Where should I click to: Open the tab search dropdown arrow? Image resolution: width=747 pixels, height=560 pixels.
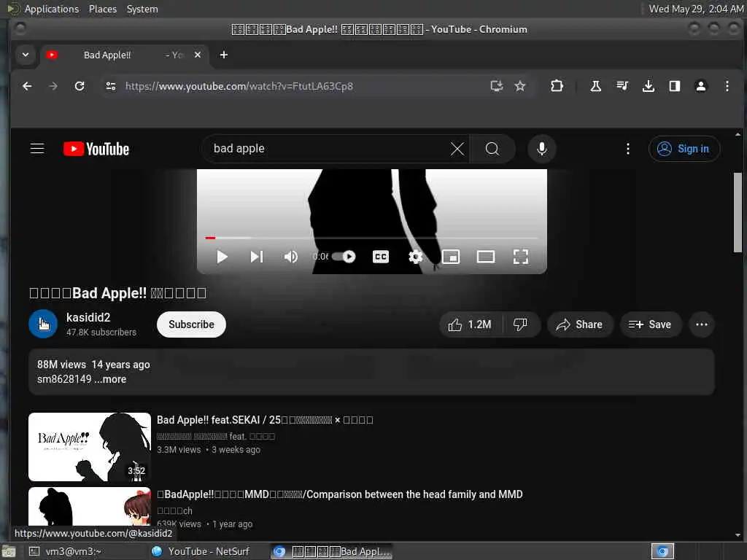(x=26, y=55)
